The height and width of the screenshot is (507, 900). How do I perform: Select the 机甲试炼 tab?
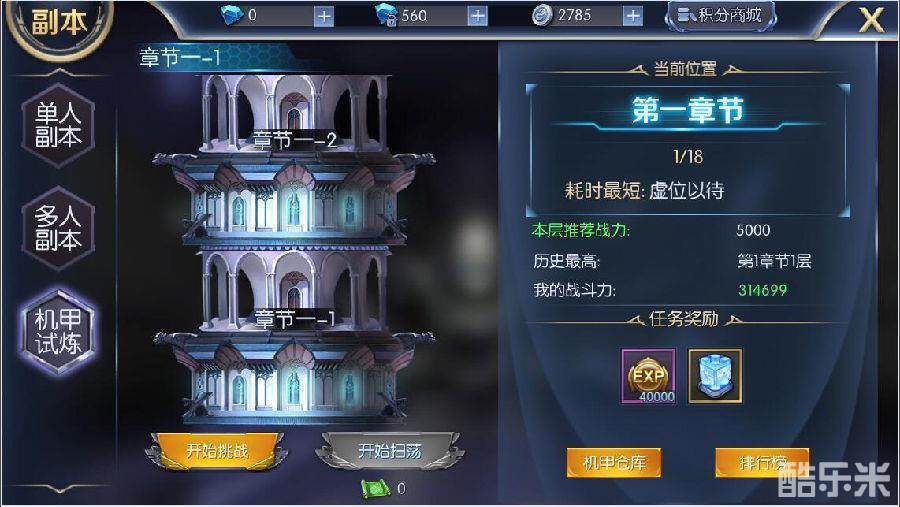[x=58, y=332]
